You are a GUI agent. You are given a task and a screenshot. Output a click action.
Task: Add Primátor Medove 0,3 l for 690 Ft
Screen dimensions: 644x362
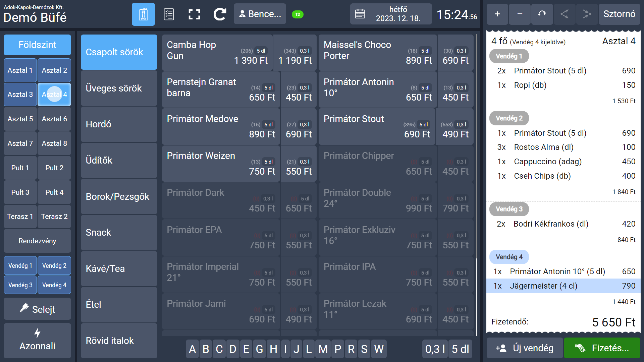299,126
